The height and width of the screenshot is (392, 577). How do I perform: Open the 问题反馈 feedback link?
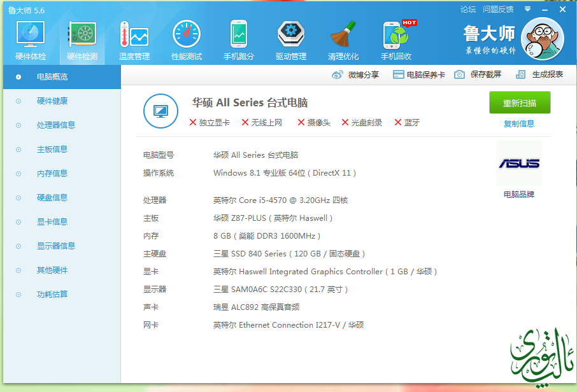click(498, 9)
